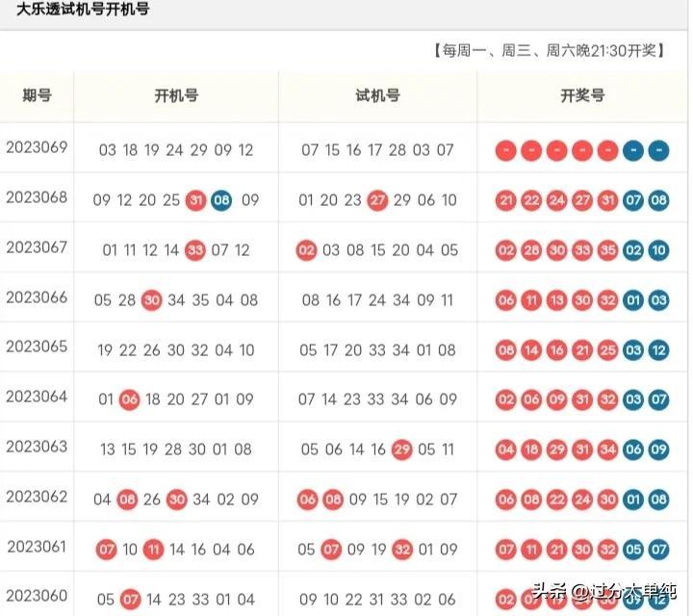Viewport: 693px width, 616px height.
Task: Click red ball 33 in 2023067 开机号
Action: tap(194, 250)
